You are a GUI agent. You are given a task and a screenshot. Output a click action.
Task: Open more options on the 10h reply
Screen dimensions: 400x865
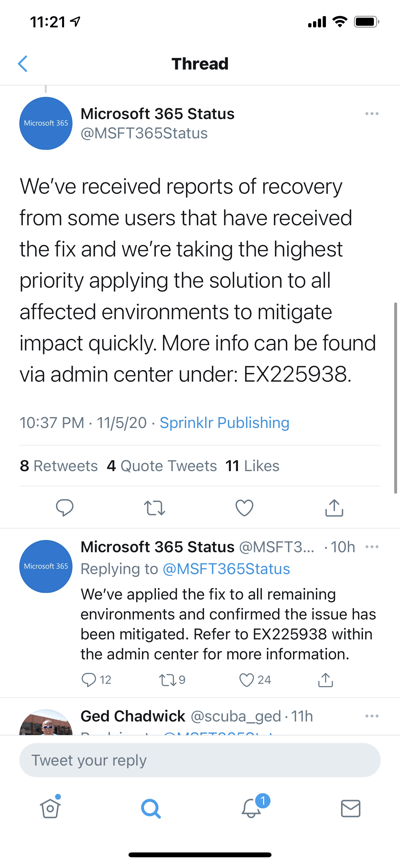372,547
